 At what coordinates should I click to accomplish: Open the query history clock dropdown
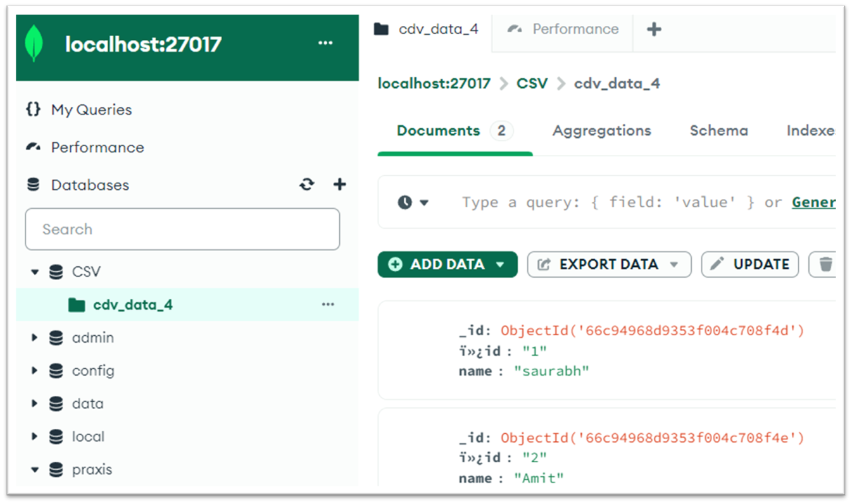[413, 202]
